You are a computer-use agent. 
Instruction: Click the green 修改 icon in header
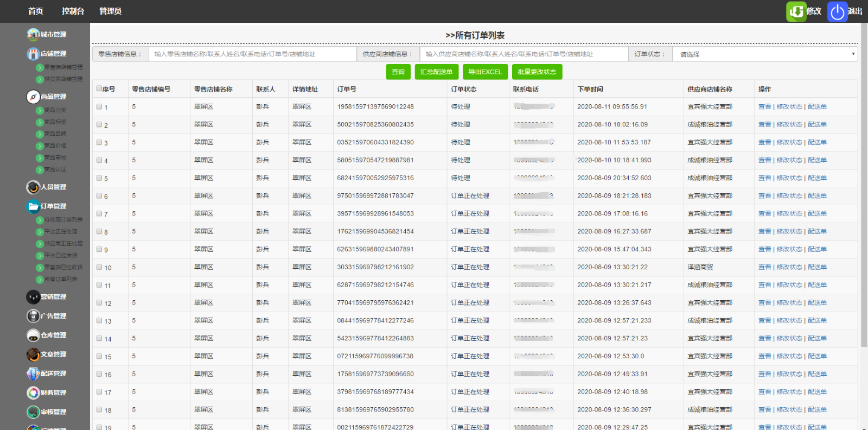796,11
